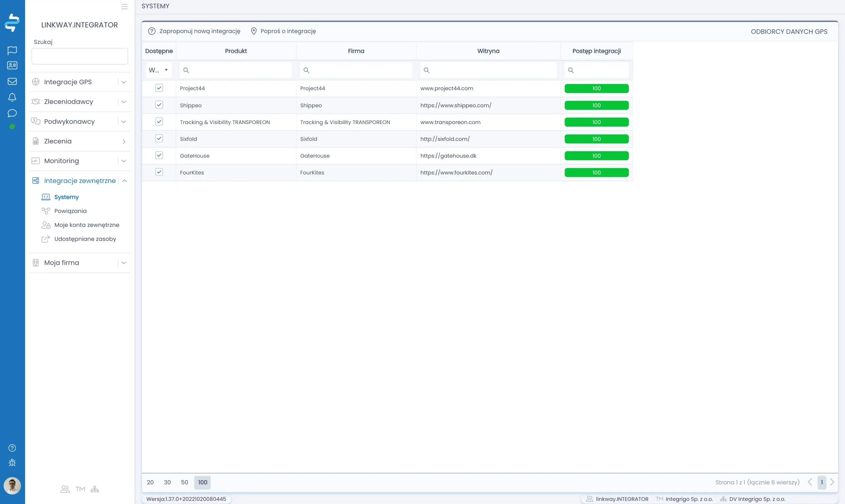Select page size 100 rows
This screenshot has width=845, height=504.
tap(202, 482)
